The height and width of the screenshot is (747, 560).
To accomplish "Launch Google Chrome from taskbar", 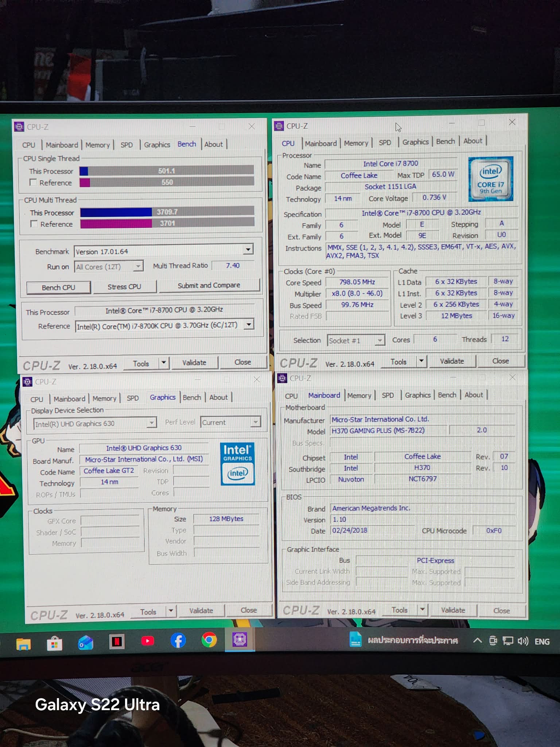I will pyautogui.click(x=209, y=640).
